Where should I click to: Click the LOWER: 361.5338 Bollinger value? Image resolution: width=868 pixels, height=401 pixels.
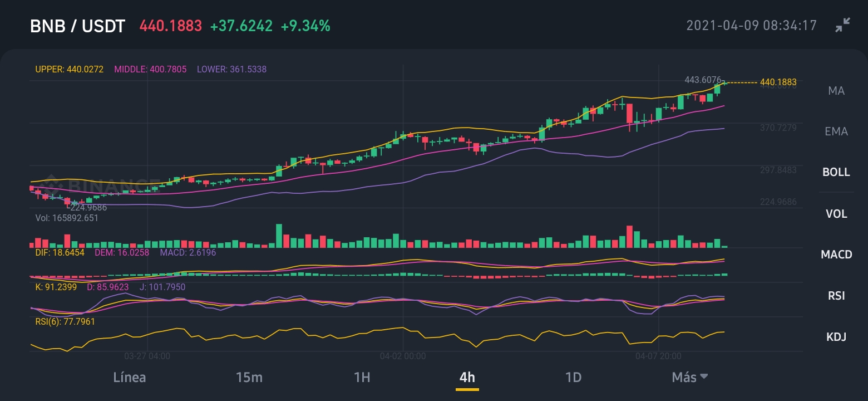click(x=231, y=70)
